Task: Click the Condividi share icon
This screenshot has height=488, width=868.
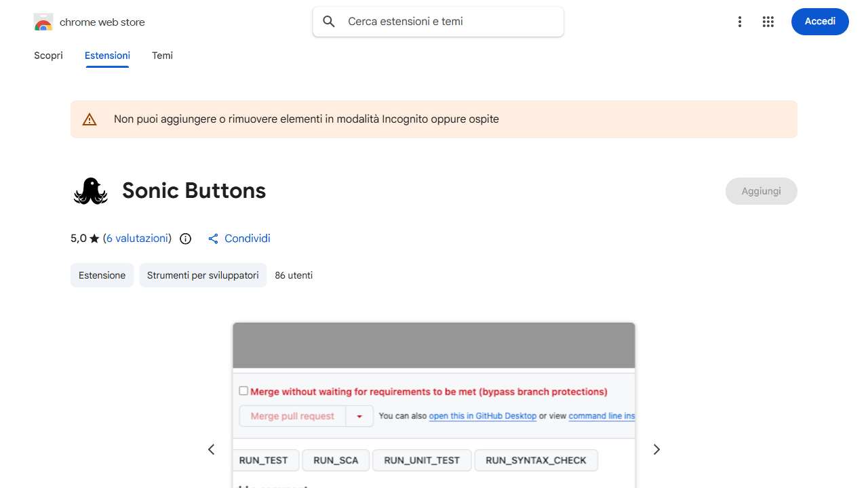Action: (x=213, y=239)
